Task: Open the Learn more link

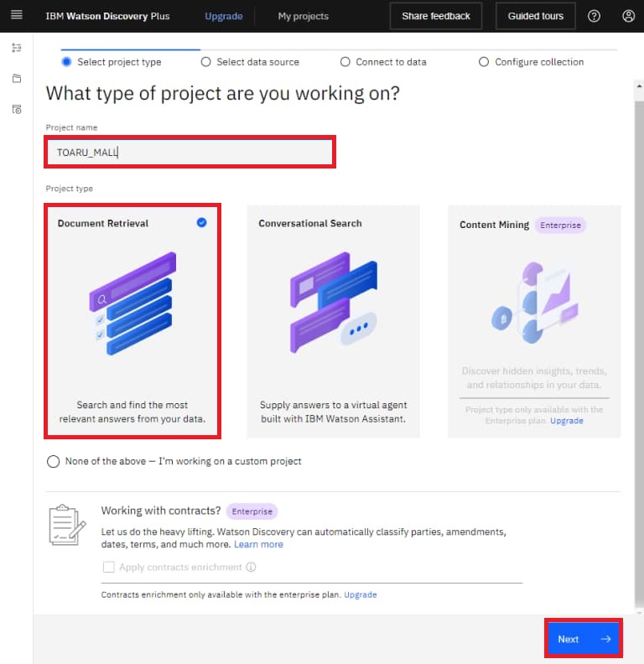Action: (258, 544)
